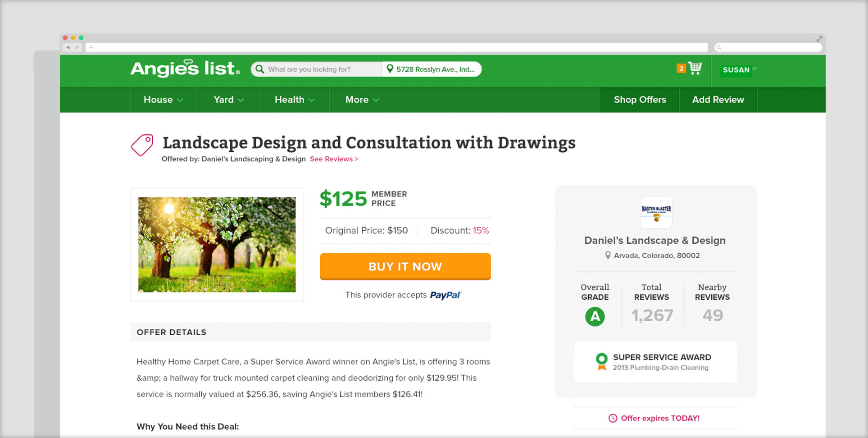Click Daniel's Landscape & Design provider name
This screenshot has height=438, width=868.
[x=655, y=241]
